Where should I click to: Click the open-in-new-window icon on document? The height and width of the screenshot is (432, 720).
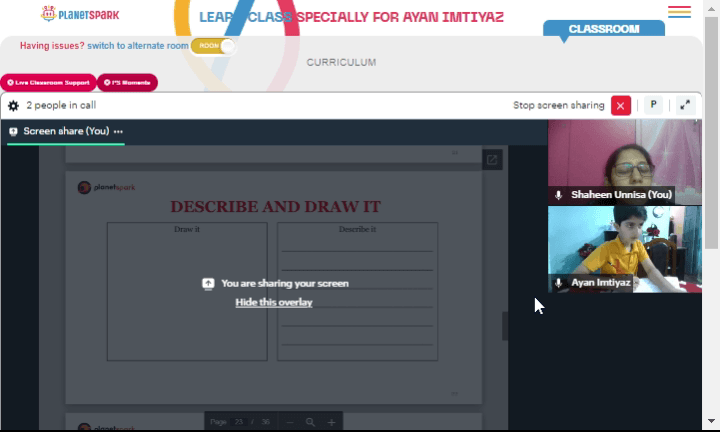[x=492, y=160]
